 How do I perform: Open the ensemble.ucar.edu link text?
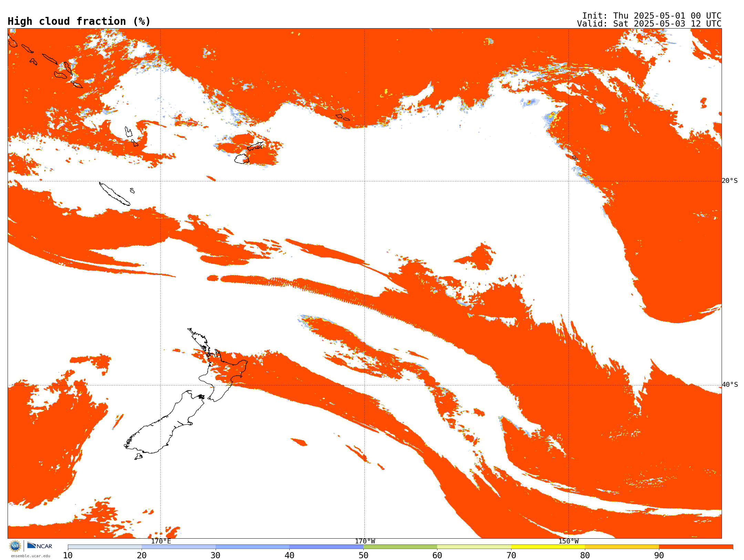coord(31,556)
